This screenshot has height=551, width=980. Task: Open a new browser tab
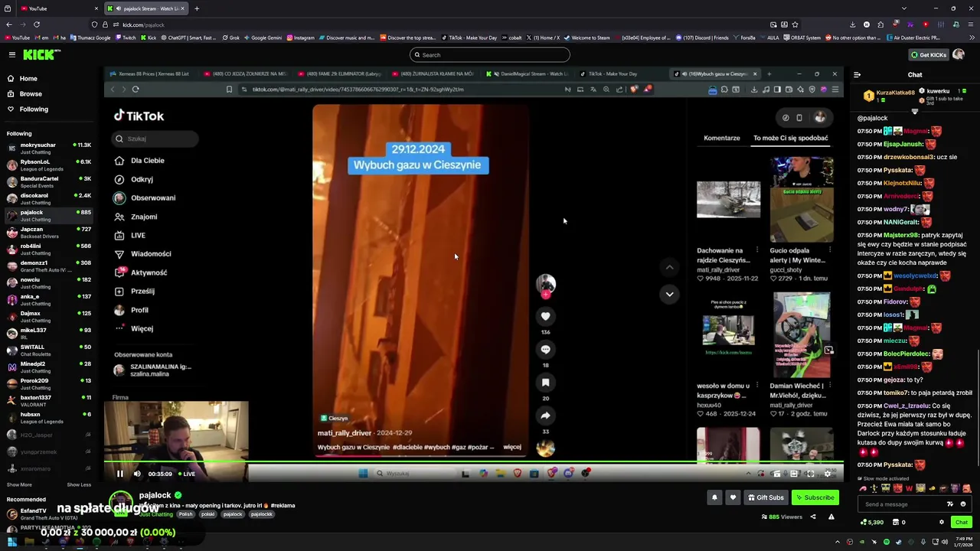[x=197, y=8]
